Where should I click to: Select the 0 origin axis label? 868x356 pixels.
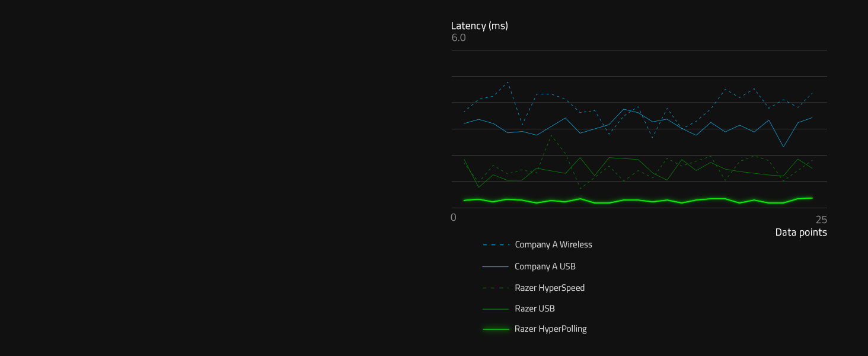tap(454, 217)
